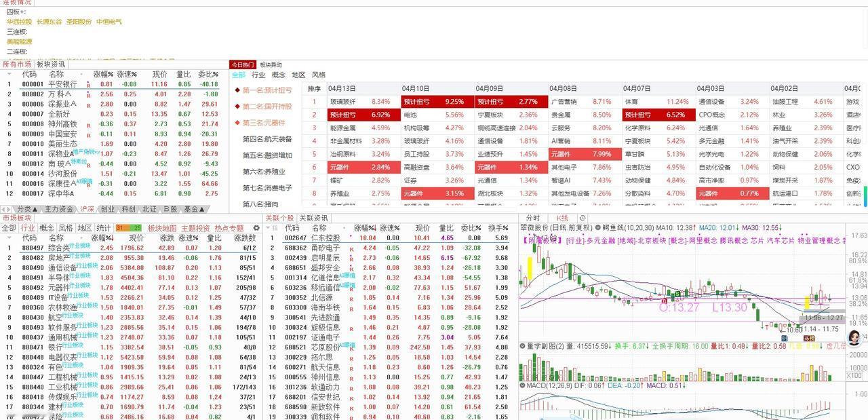Switch to the 北证 market tab
868x420 pixels.
149,210
